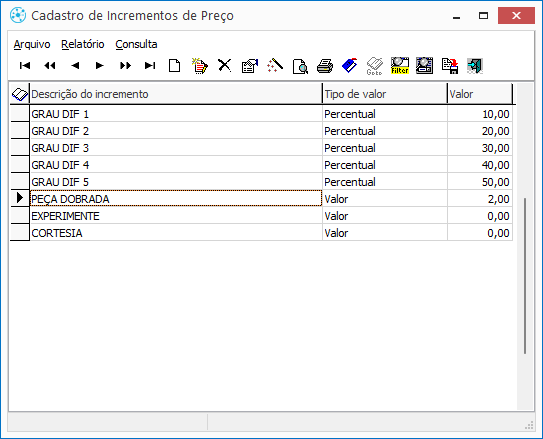Open the Arquivo menu

tap(32, 44)
